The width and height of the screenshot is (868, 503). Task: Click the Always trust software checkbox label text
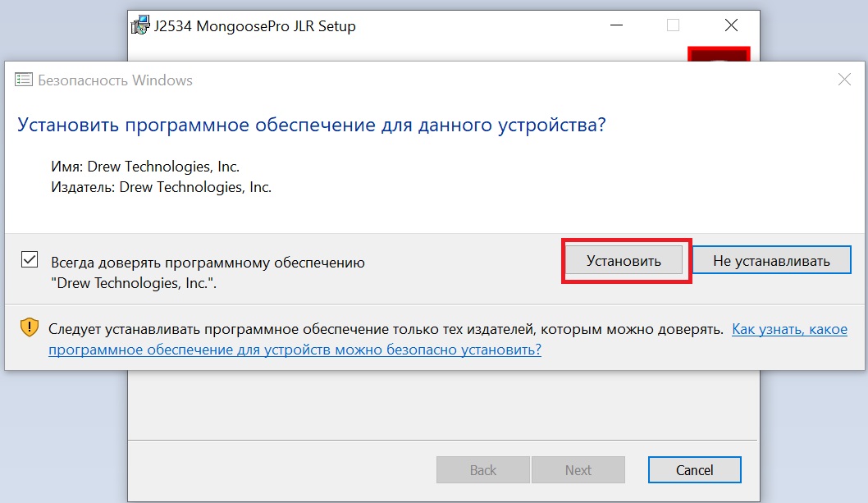tap(208, 272)
